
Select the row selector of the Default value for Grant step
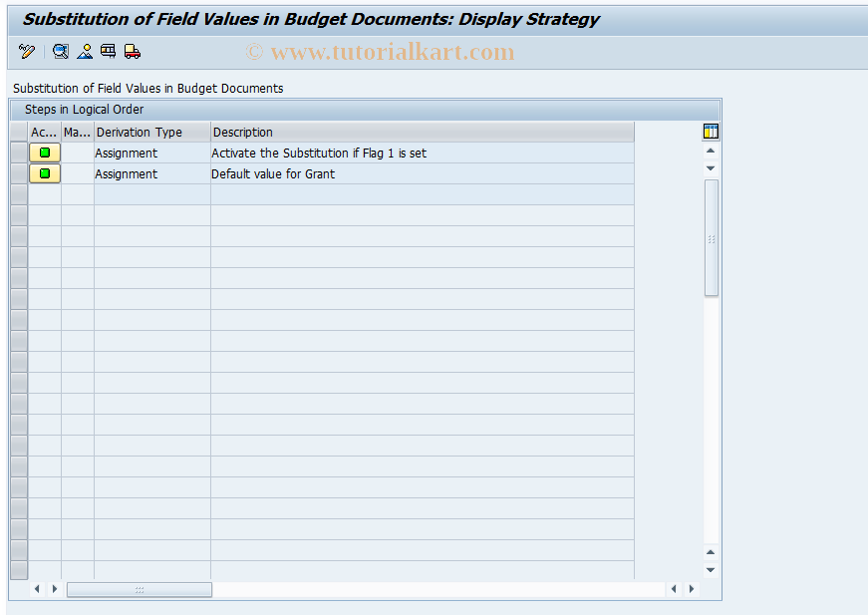[18, 173]
